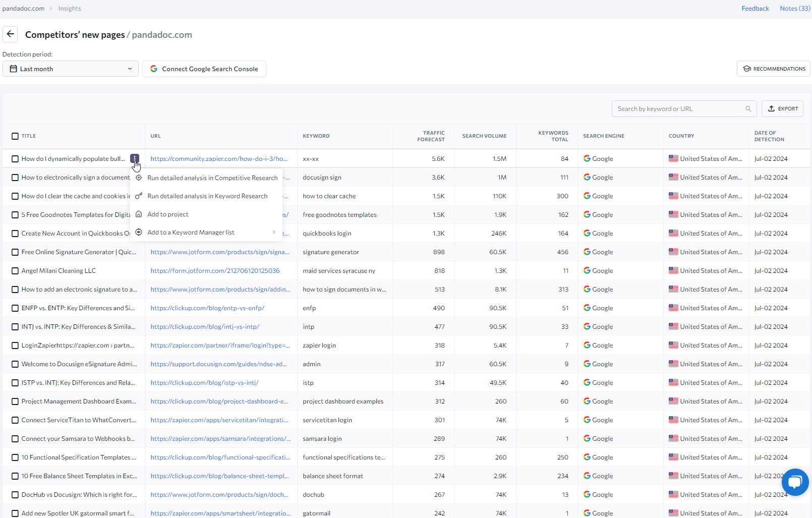Sort by SEARCH VOLUME column header
The height and width of the screenshot is (518, 812).
click(484, 136)
